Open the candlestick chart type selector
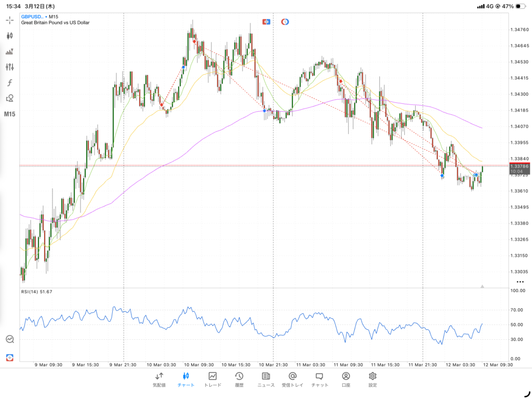The height and width of the screenshot is (399, 532). click(x=9, y=36)
